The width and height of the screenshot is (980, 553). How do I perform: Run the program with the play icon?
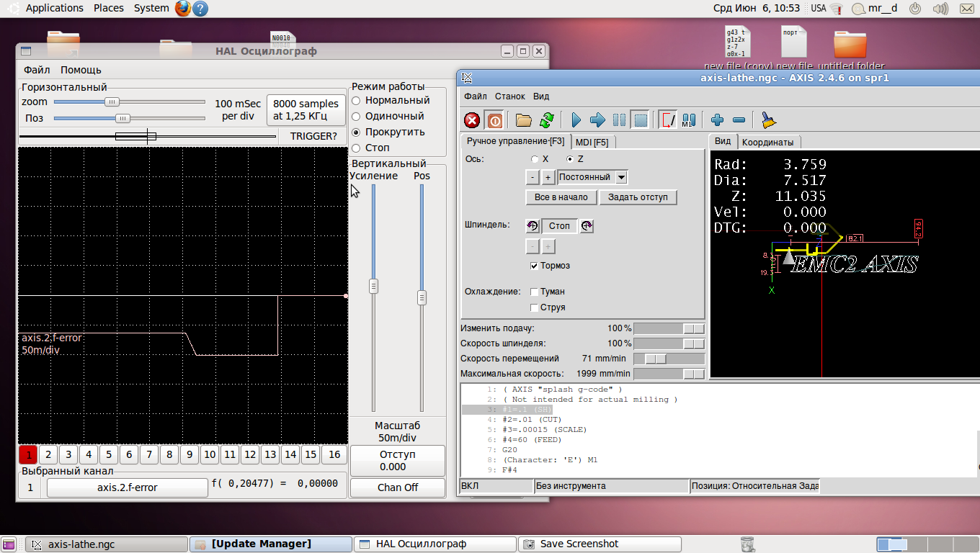pos(576,120)
